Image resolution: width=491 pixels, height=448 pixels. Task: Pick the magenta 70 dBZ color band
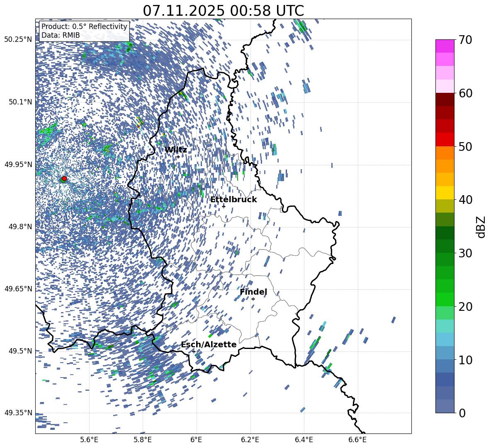tap(445, 46)
